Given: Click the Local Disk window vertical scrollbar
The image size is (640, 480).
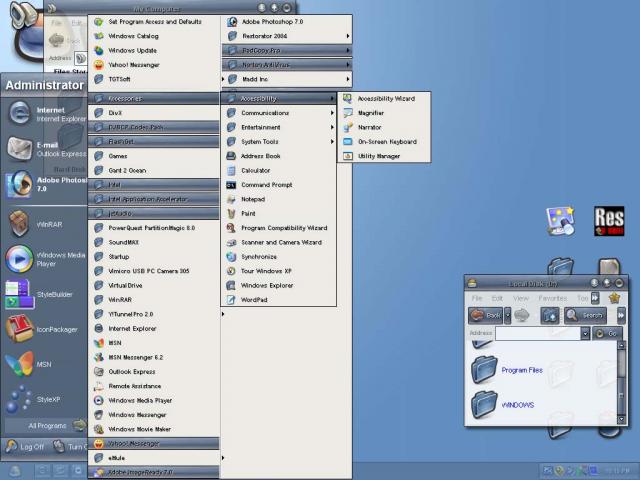Looking at the screenshot, I should coord(622,382).
